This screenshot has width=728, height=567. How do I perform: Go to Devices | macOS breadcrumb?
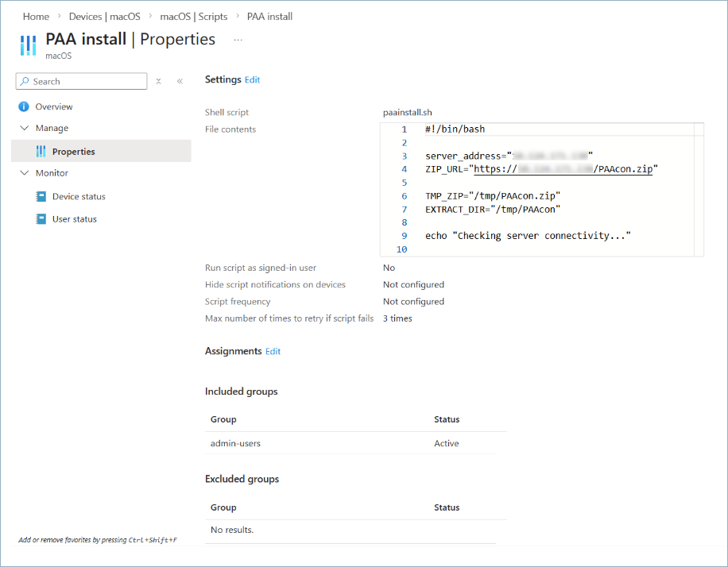104,16
